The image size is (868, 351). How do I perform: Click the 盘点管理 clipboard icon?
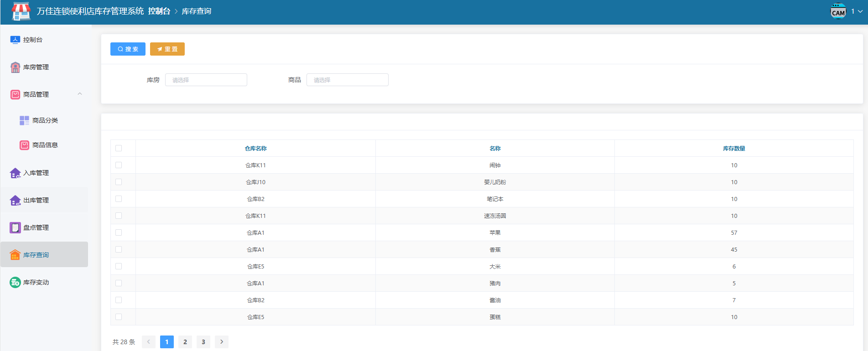(15, 227)
